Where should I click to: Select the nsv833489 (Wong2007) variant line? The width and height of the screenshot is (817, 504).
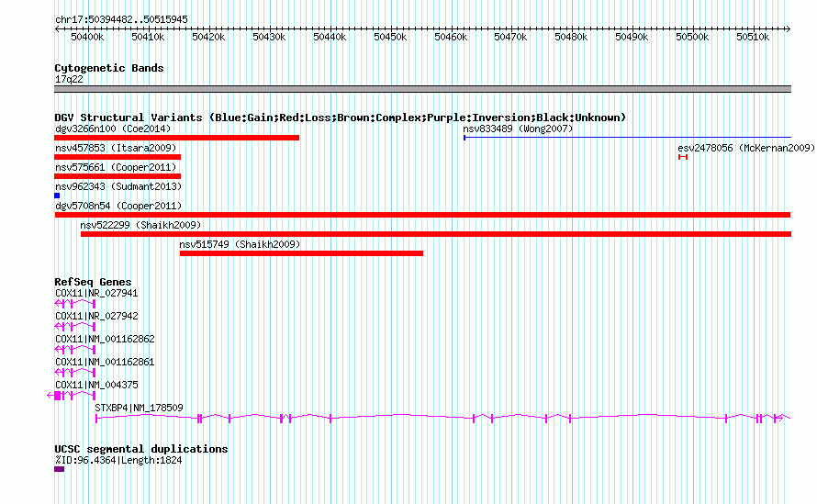point(626,138)
